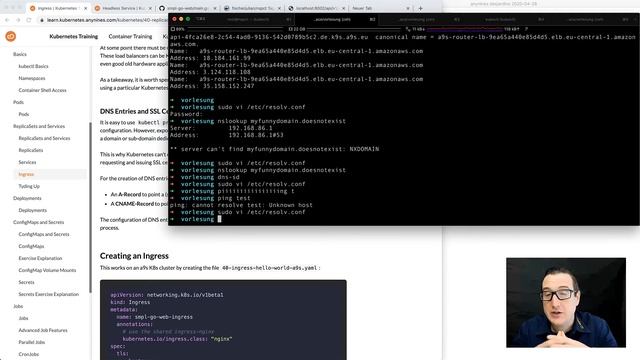Click the lock icon in the address bar
This screenshot has height=360, width=640.
tap(42, 20)
